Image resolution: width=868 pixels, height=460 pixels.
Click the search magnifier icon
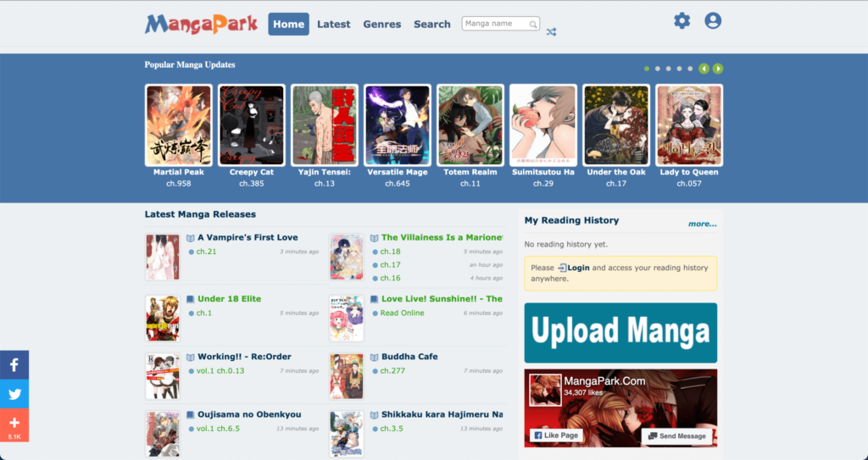pos(532,25)
